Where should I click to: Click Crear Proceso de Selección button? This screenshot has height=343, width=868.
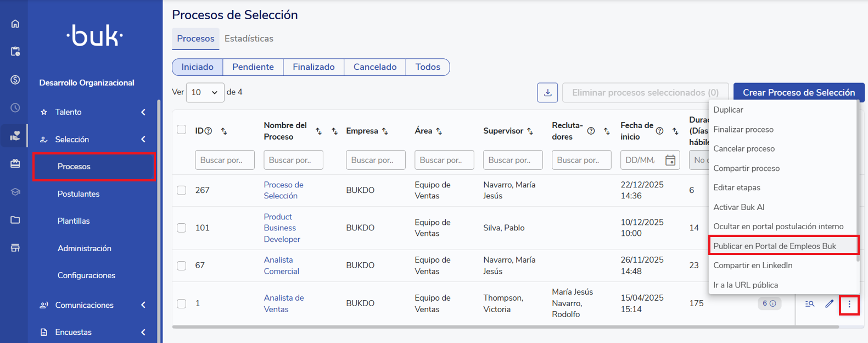click(x=798, y=92)
